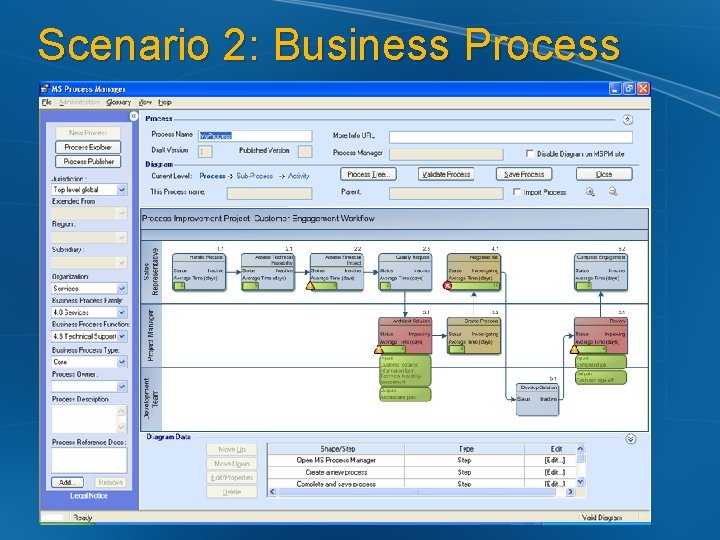Click the Diagram Data horizontal scroll-left arrow
Screen dimensions: 720x540
[x=272, y=492]
